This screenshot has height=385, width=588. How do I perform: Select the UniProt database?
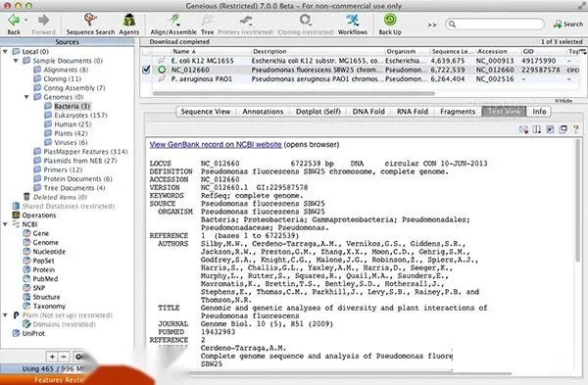(28, 333)
